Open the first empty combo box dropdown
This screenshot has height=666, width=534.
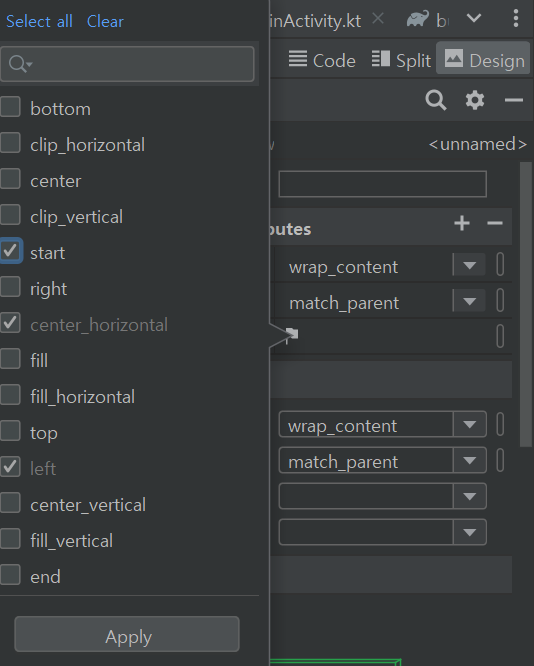click(469, 496)
